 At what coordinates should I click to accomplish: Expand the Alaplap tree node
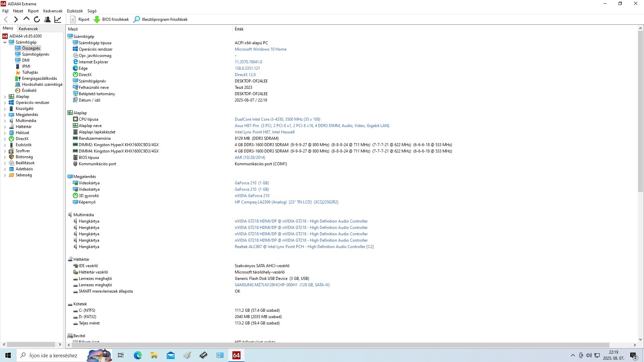[x=5, y=97]
